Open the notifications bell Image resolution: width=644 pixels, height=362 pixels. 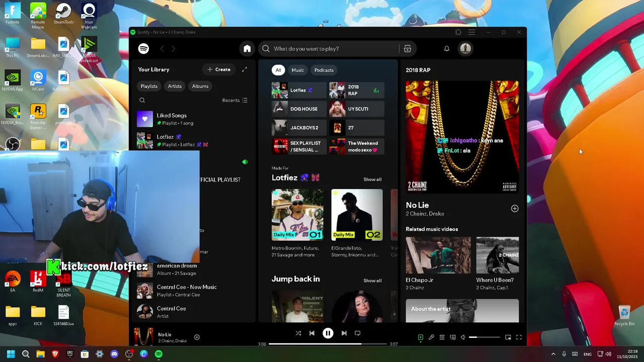[446, 49]
